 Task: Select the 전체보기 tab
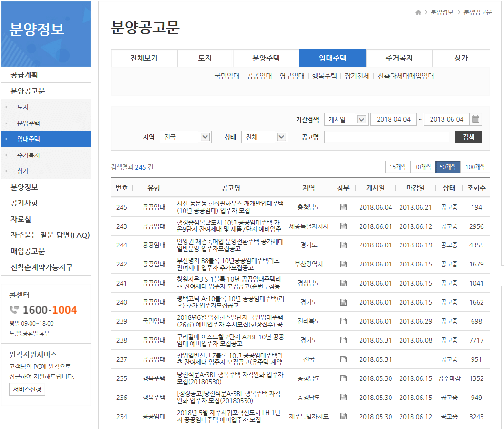[144, 58]
